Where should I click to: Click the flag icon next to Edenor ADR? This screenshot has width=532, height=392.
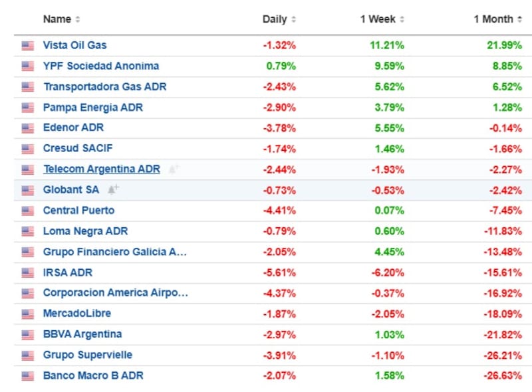point(27,128)
